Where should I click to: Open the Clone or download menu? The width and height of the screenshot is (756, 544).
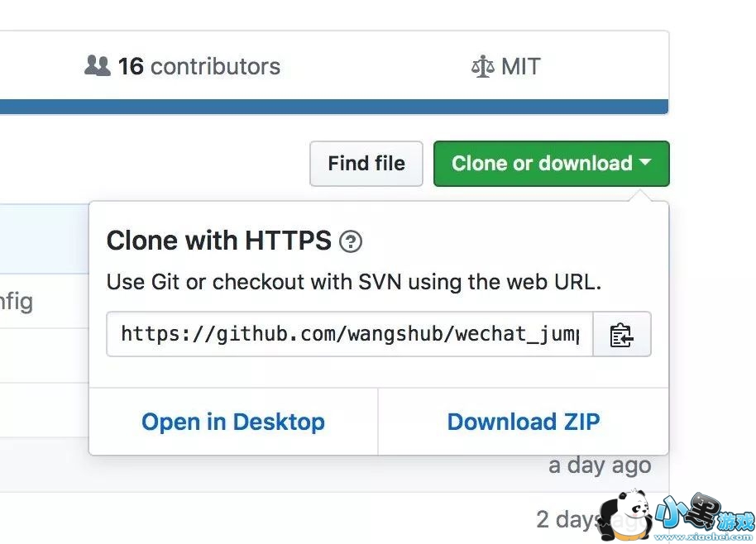[x=542, y=164]
